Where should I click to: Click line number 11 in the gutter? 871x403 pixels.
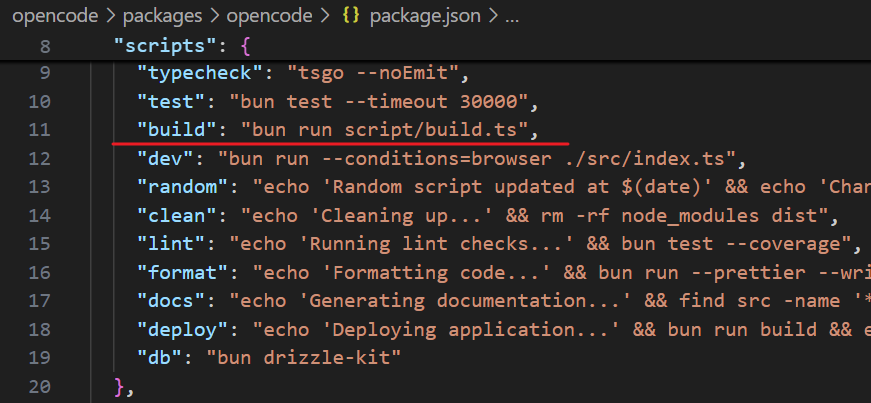tap(38, 130)
